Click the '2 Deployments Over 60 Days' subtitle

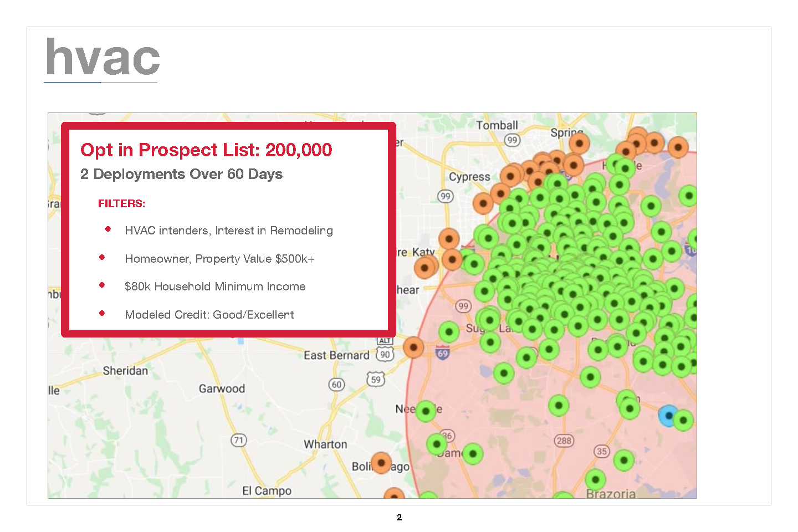[181, 174]
